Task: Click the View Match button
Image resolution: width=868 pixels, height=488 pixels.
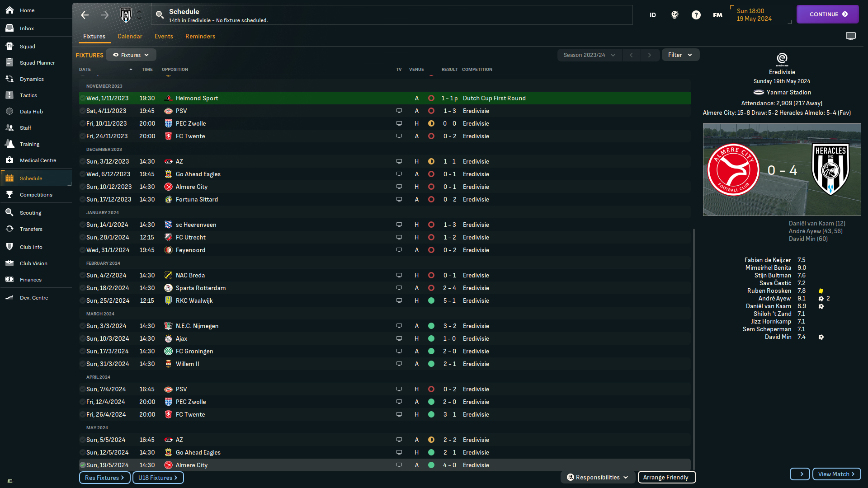Action: (835, 474)
